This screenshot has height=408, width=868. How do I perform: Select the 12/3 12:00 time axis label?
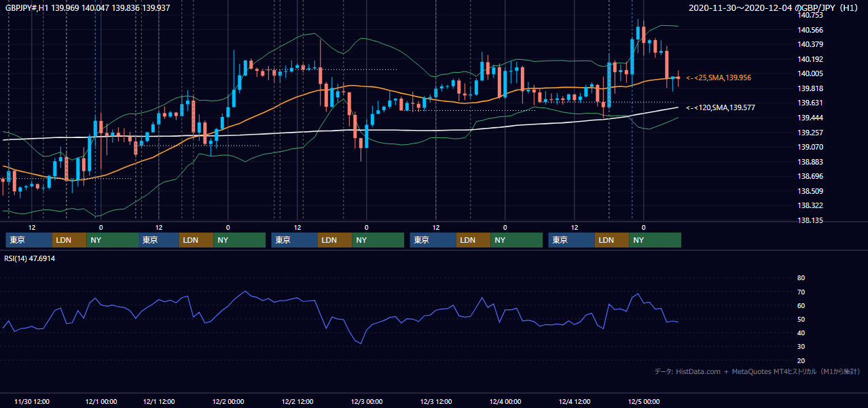pos(436,401)
